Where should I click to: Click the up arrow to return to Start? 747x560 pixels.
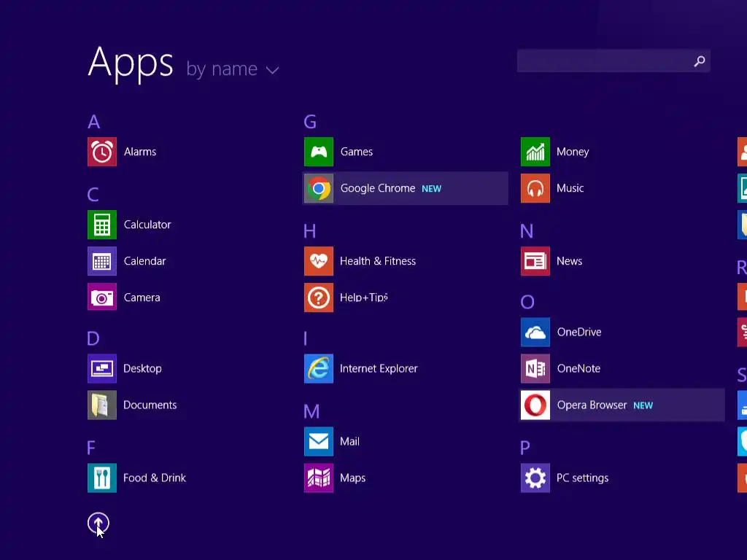coord(98,524)
